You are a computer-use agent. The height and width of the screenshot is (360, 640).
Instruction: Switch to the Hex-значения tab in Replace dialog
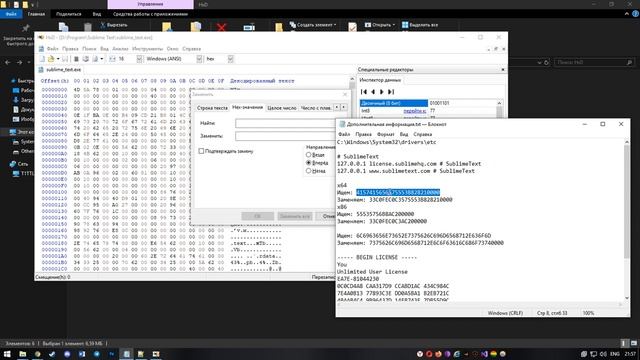247,107
